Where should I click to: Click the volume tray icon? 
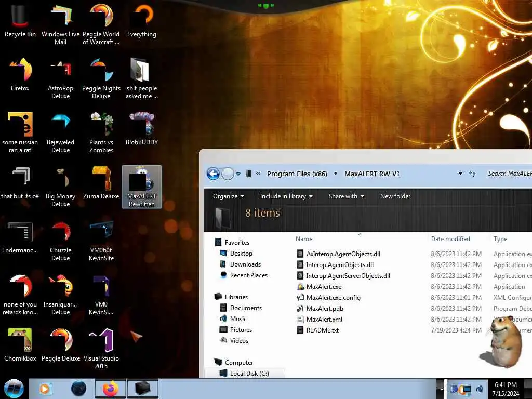click(480, 389)
